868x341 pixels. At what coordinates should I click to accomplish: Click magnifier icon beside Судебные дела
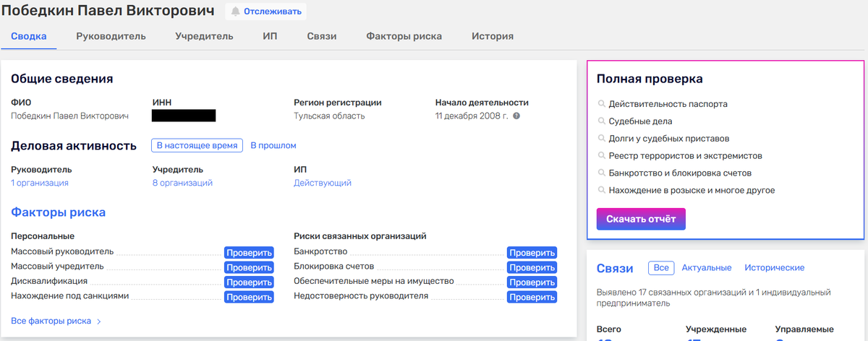pos(602,121)
